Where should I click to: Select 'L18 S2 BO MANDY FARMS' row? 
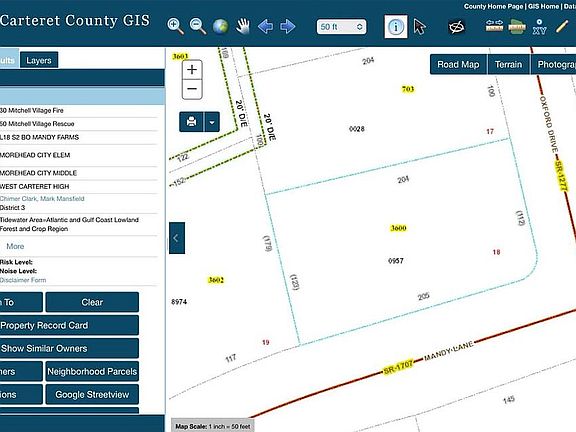78,137
